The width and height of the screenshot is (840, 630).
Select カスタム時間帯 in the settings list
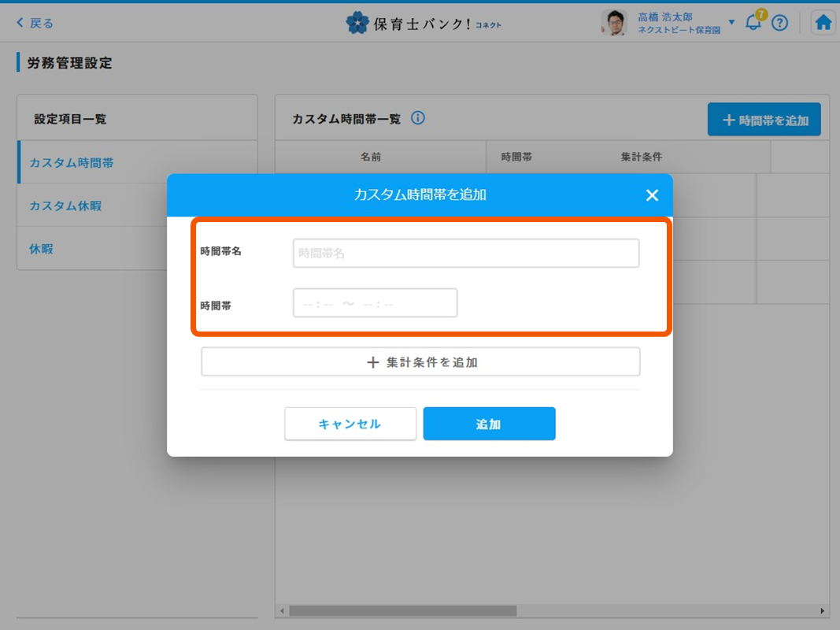[72, 163]
